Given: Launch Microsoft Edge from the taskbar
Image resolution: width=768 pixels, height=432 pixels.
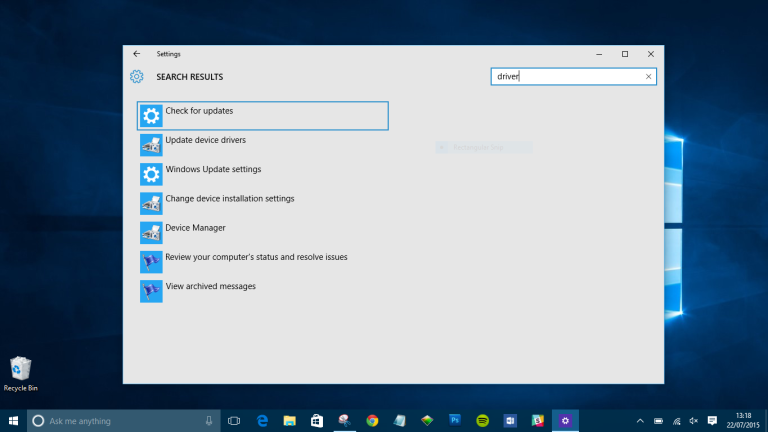Looking at the screenshot, I should tap(262, 421).
